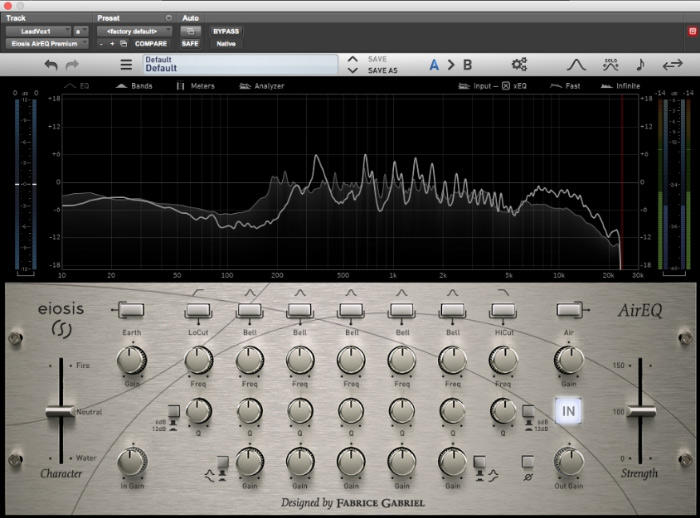Toggle the first Bell band switch

pos(249,310)
